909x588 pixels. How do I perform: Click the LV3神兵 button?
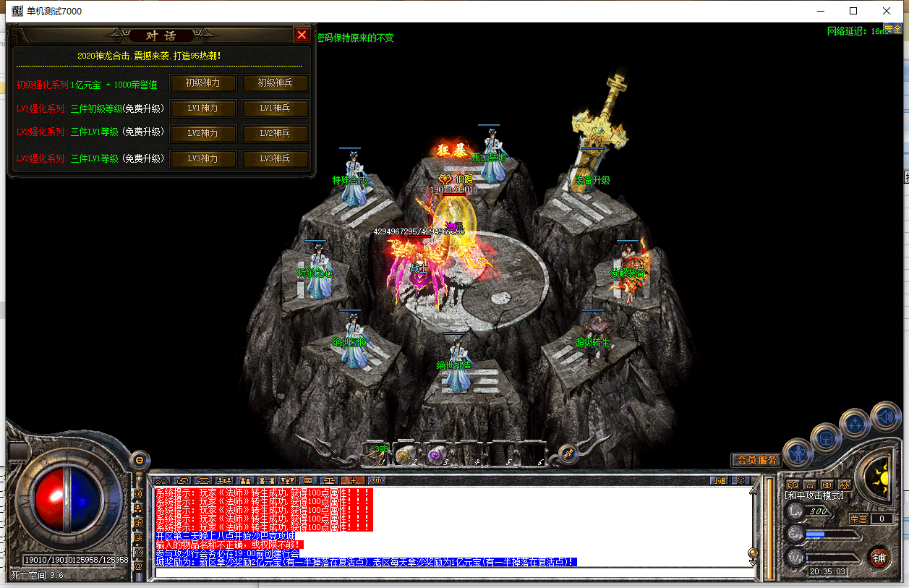tap(276, 158)
